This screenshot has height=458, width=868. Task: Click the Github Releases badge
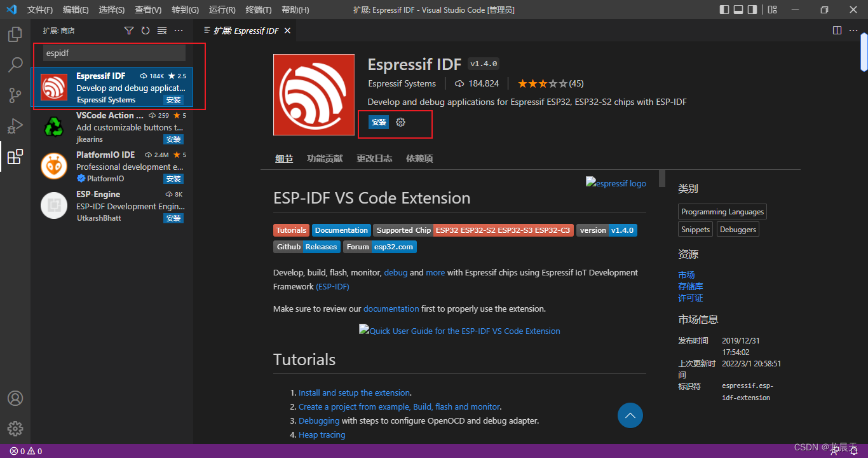(307, 247)
